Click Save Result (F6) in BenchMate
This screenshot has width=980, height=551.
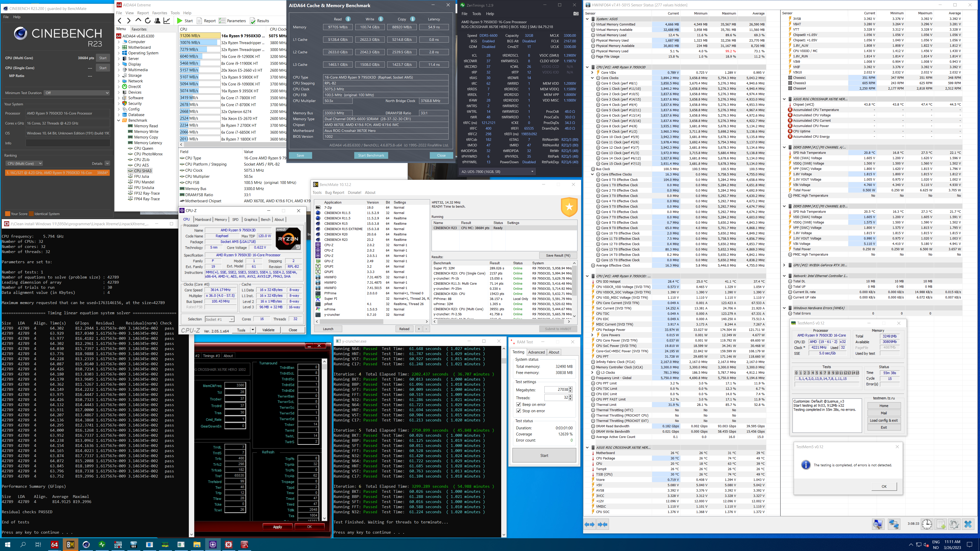pos(558,256)
